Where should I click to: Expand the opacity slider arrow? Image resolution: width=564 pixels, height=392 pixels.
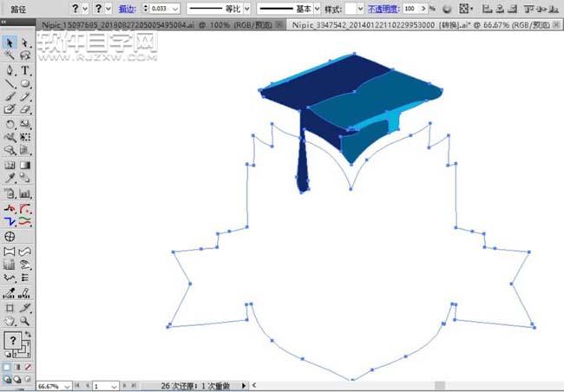[423, 9]
